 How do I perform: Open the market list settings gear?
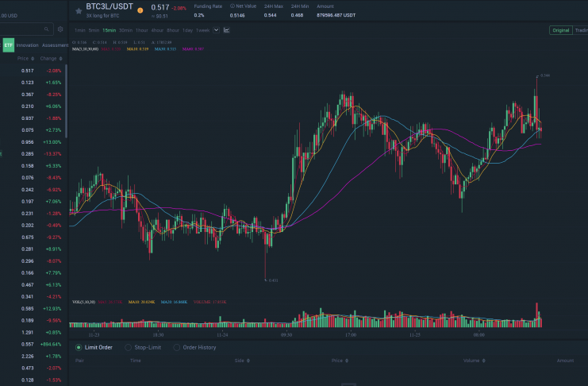(60, 29)
